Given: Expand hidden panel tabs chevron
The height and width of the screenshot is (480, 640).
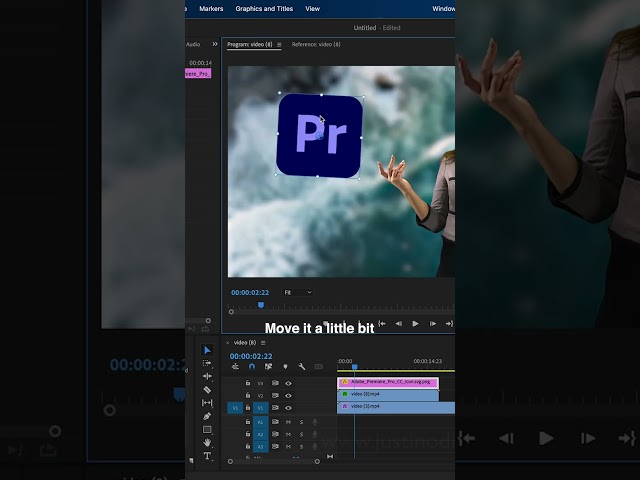Looking at the screenshot, I should pyautogui.click(x=215, y=44).
